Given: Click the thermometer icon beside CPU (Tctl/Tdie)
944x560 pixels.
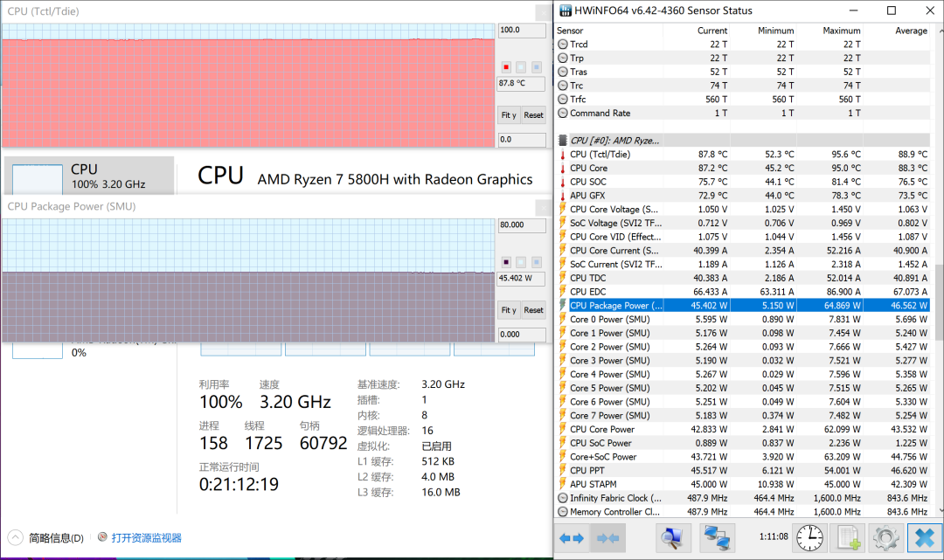Looking at the screenshot, I should pos(563,155).
